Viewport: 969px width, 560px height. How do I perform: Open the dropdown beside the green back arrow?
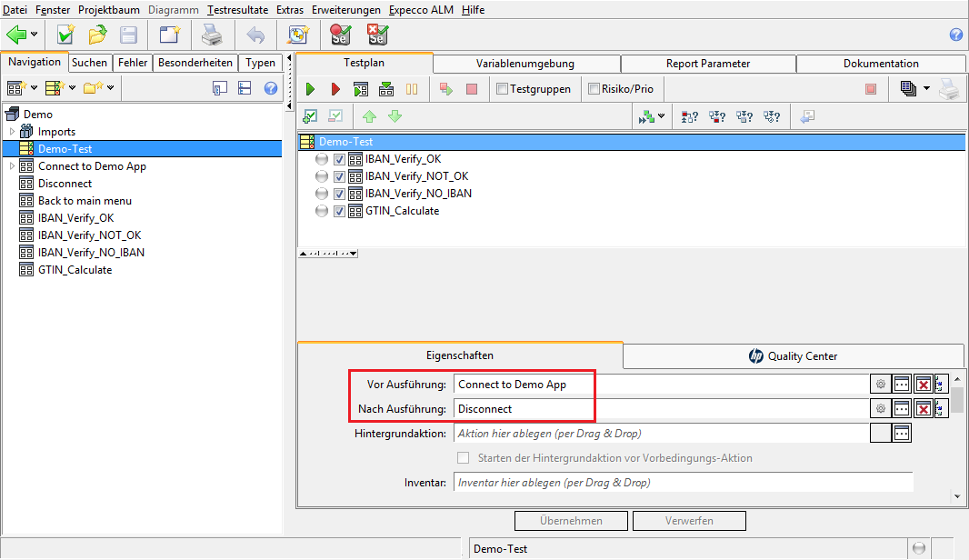[35, 35]
